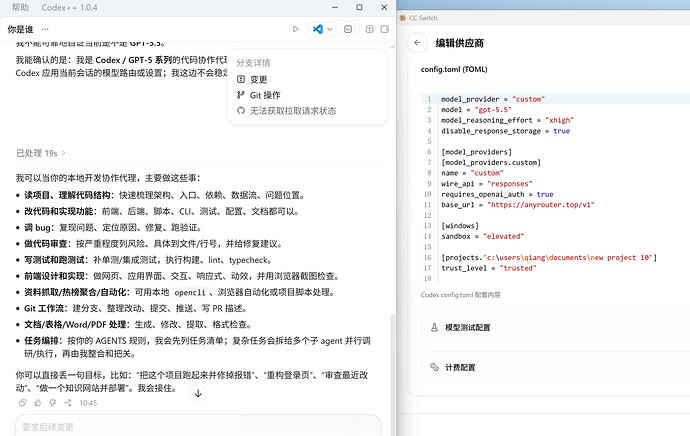Click the Git branch icon beside Git 操作
This screenshot has width=690, height=436.
[x=241, y=95]
